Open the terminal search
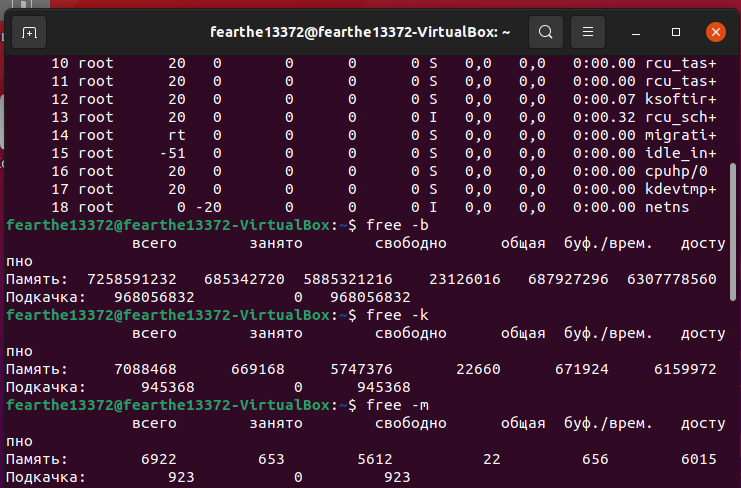This screenshot has width=741, height=488. [x=546, y=32]
